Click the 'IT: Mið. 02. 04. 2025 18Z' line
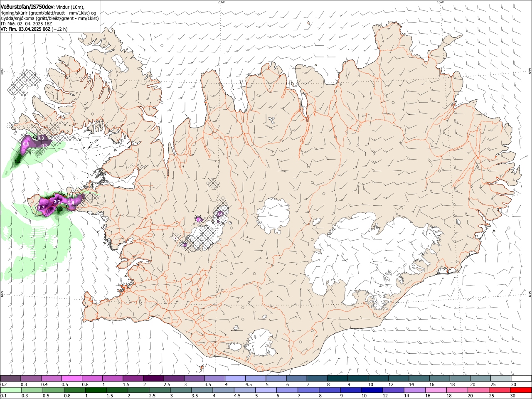The height and width of the screenshot is (399, 532). 26,24
